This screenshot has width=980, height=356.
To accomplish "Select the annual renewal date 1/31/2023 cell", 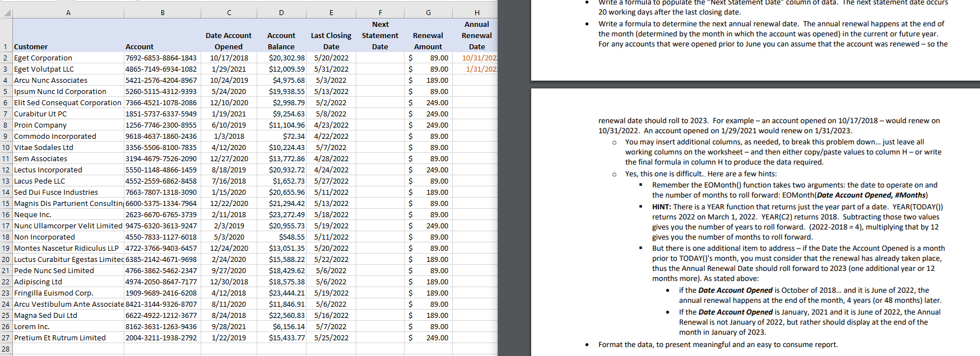I will (475, 69).
